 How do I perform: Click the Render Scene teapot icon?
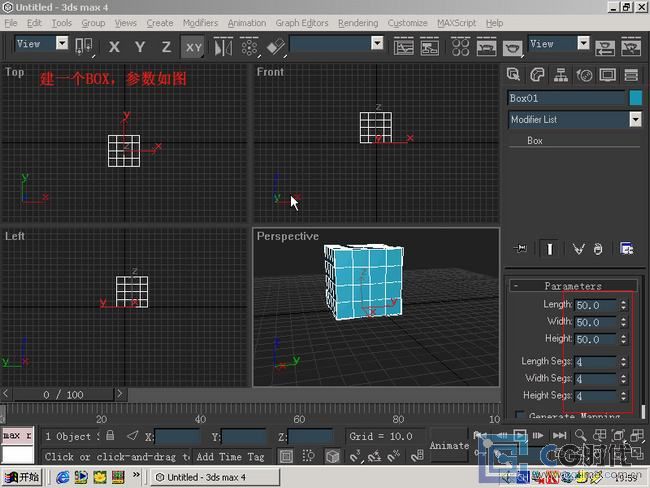(x=486, y=47)
